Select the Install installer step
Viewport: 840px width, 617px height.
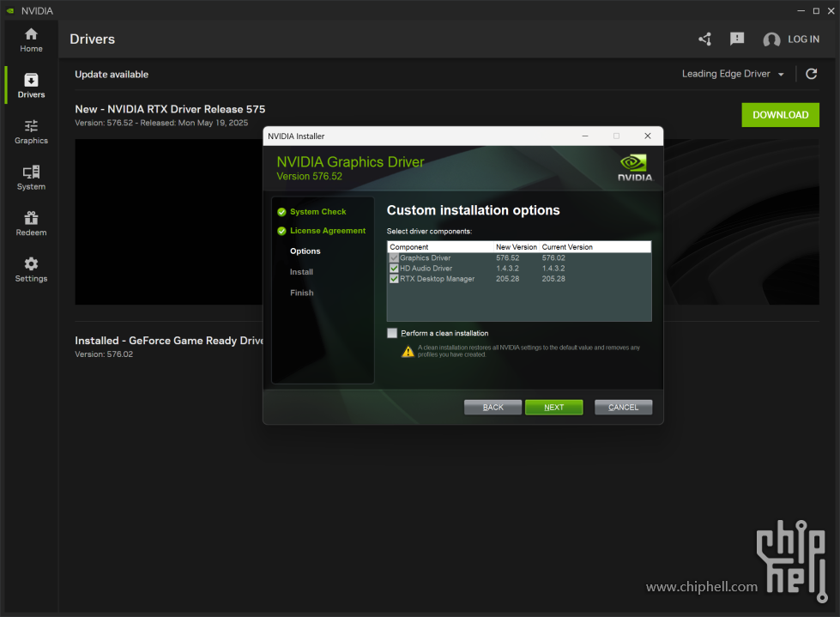click(302, 272)
